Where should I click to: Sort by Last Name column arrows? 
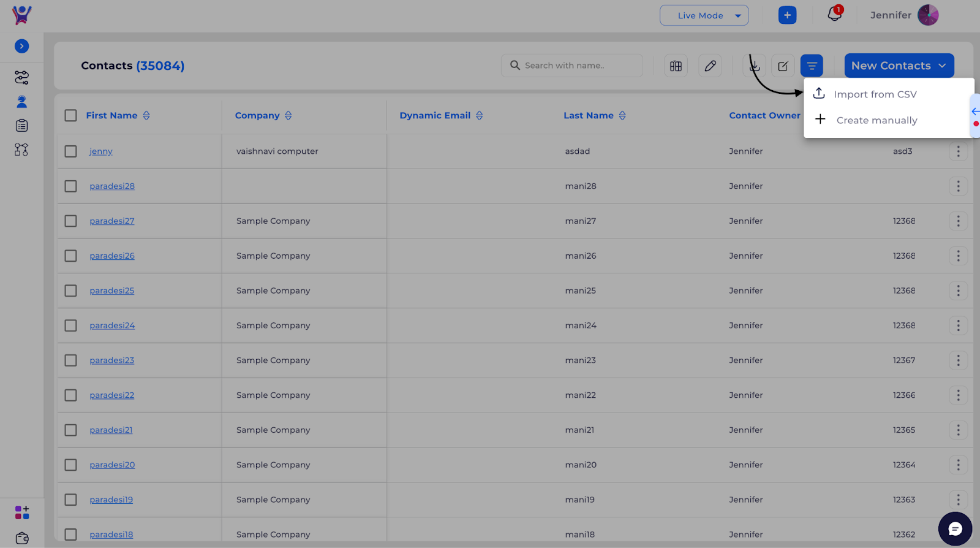tap(622, 115)
